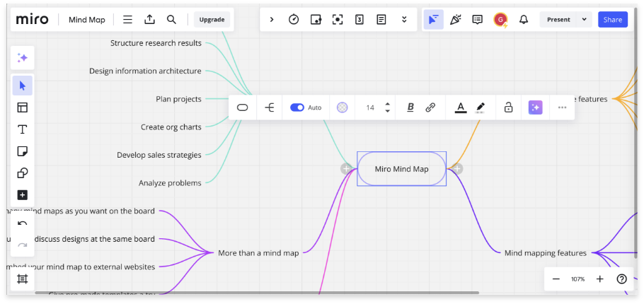Click the Redo arrow
This screenshot has height=304, width=644.
tap(22, 245)
